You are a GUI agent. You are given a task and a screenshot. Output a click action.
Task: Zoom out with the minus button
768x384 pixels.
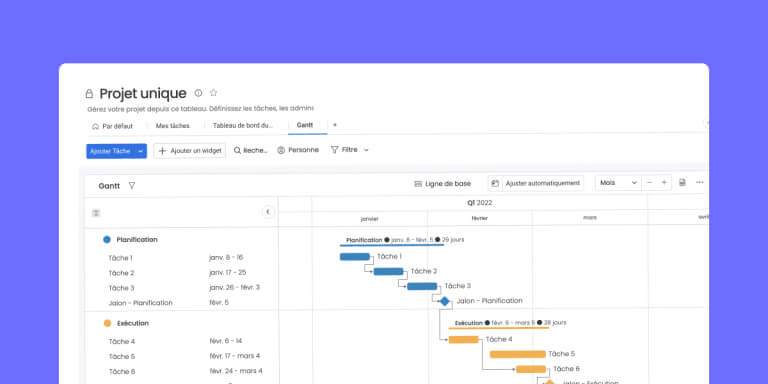click(649, 183)
